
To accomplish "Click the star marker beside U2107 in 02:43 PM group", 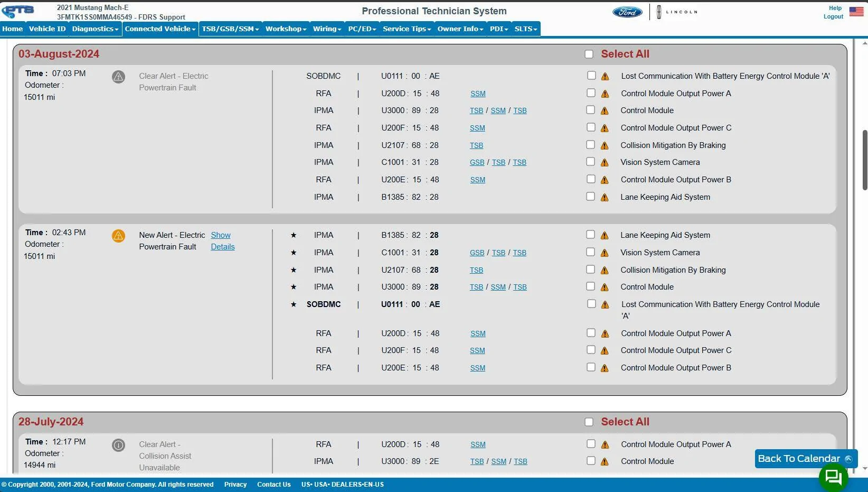I will point(294,270).
